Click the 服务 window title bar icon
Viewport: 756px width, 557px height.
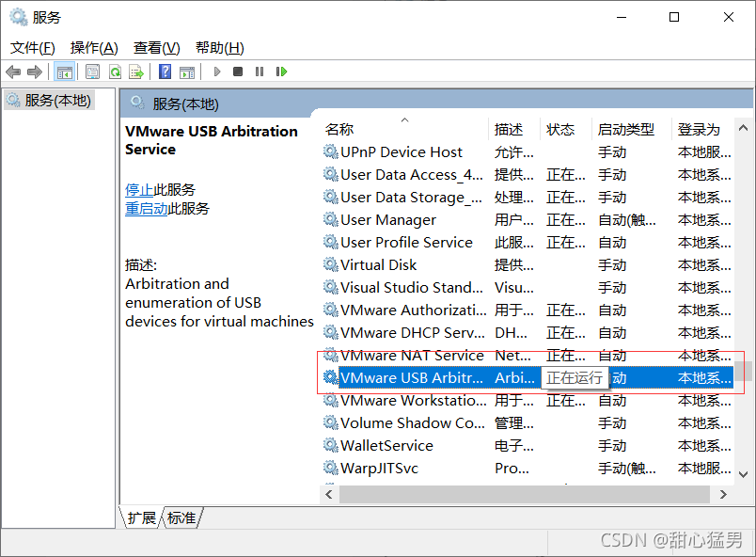coord(18,17)
